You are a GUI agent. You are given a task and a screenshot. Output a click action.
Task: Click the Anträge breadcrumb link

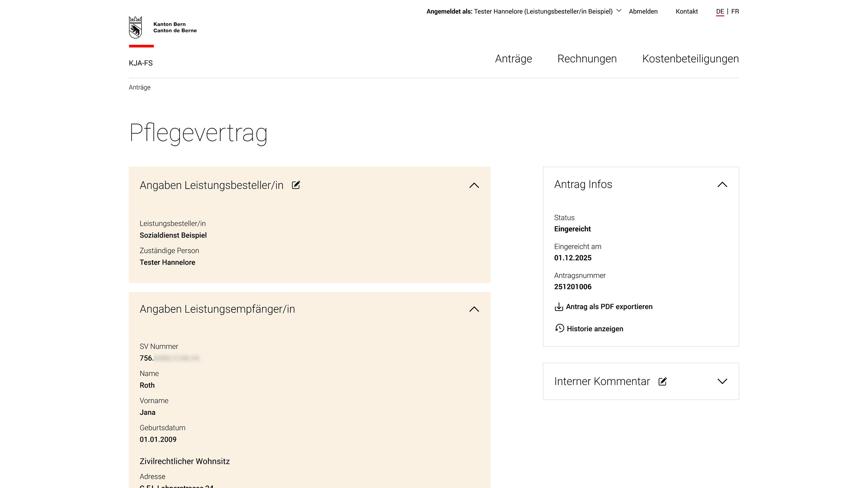pyautogui.click(x=140, y=87)
